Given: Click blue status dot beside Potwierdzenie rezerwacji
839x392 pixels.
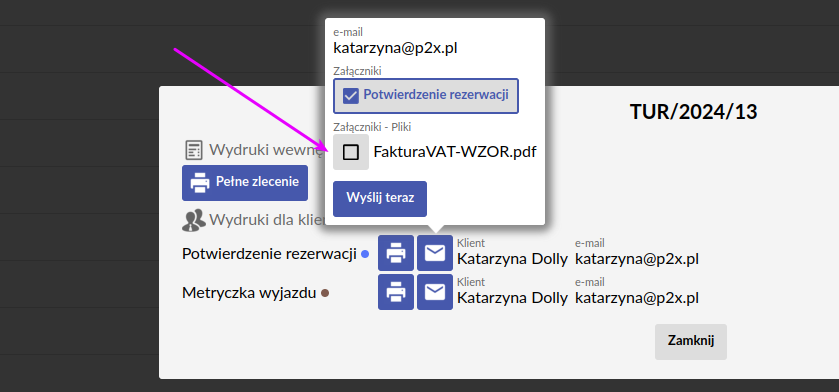Looking at the screenshot, I should [x=365, y=255].
